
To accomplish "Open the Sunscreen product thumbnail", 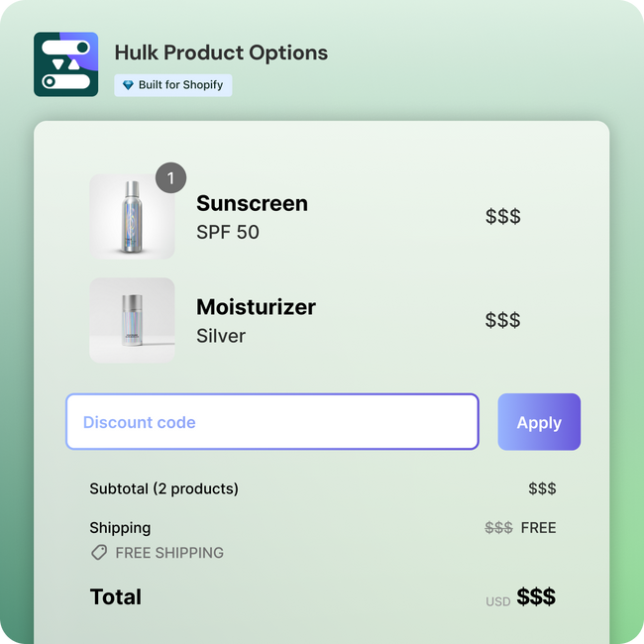I will point(132,218).
